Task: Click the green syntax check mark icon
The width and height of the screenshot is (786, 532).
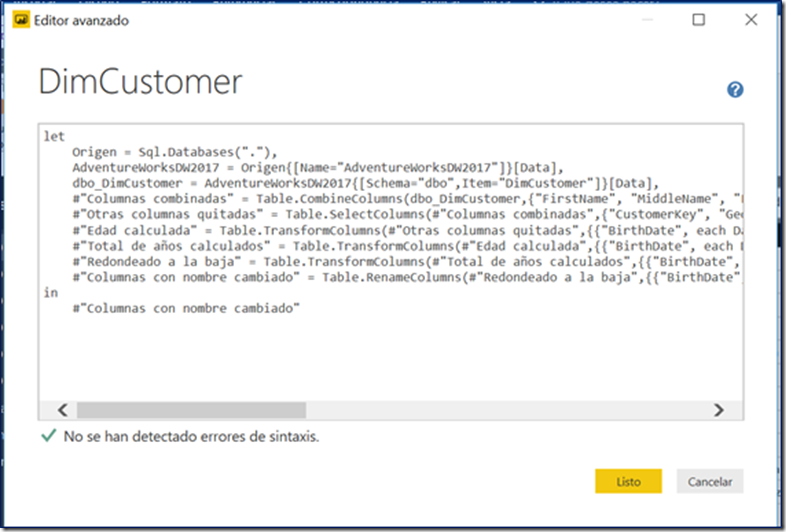Action: (48, 437)
